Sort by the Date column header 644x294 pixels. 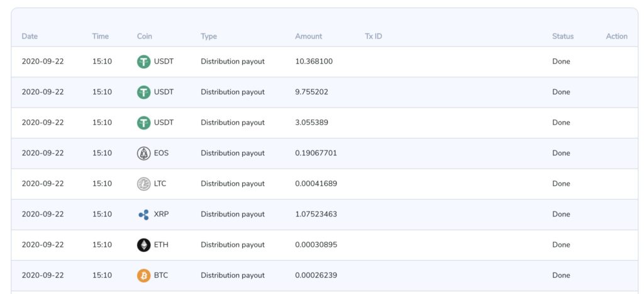coord(30,37)
